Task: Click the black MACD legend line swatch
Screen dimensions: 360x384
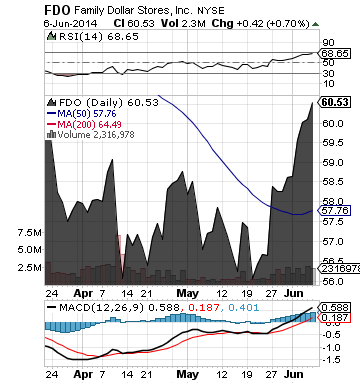Action: tap(51, 307)
